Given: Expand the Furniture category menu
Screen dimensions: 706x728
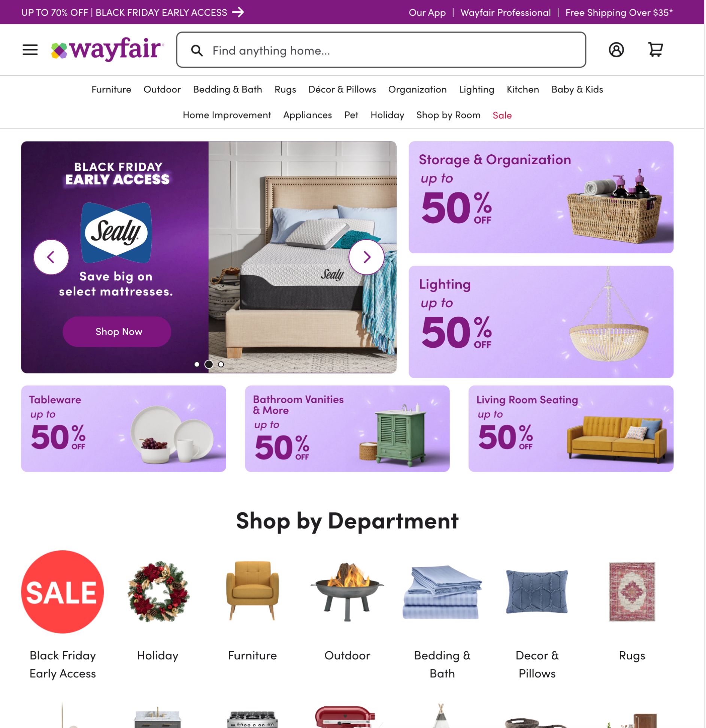Looking at the screenshot, I should (111, 90).
